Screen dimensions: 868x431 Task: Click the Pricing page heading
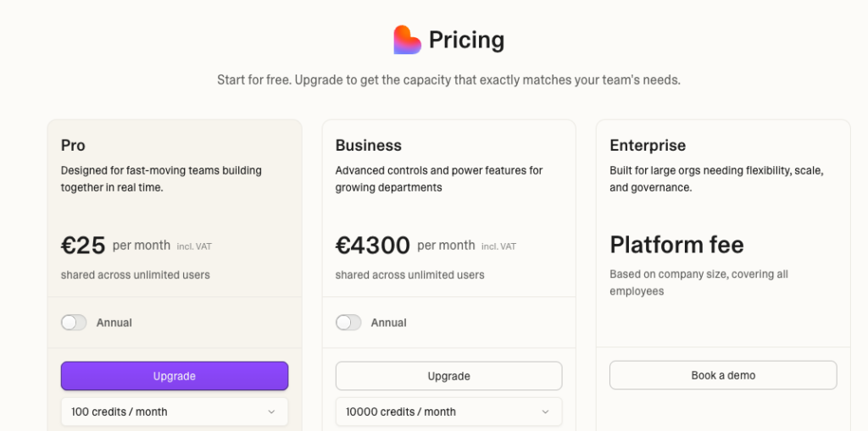(466, 40)
